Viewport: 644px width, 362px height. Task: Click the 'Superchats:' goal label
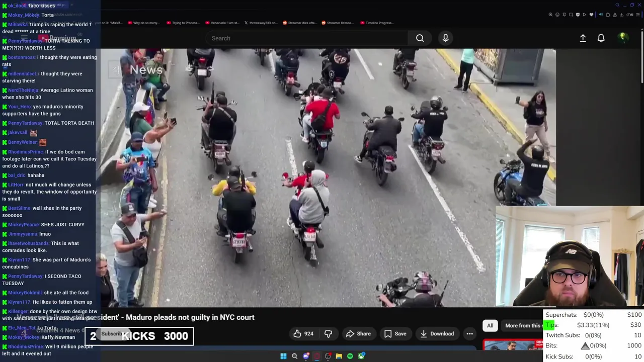pyautogui.click(x=561, y=315)
